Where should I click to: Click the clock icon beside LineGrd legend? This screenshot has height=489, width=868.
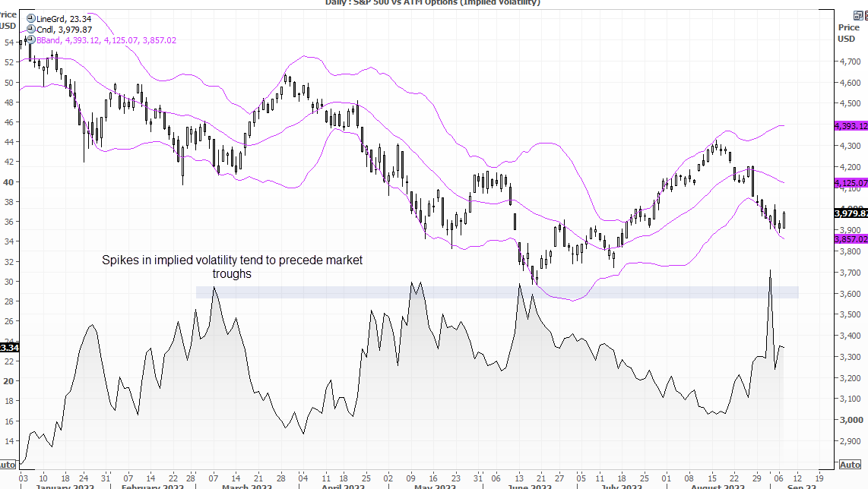pyautogui.click(x=31, y=18)
